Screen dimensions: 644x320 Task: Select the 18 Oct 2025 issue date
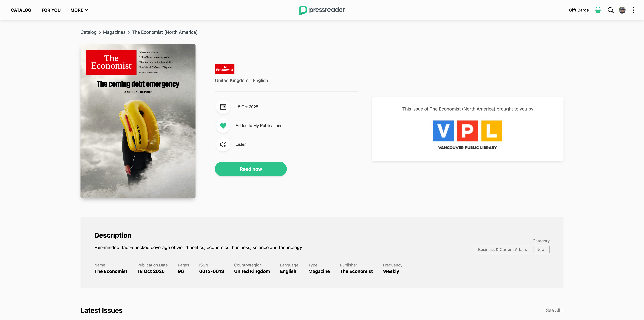[247, 107]
